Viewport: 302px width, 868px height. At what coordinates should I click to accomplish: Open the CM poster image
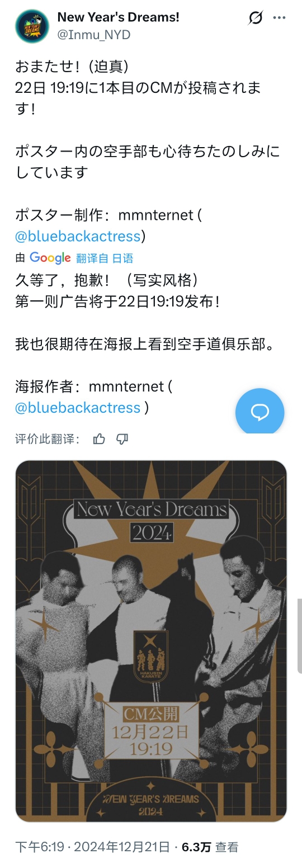pyautogui.click(x=151, y=641)
